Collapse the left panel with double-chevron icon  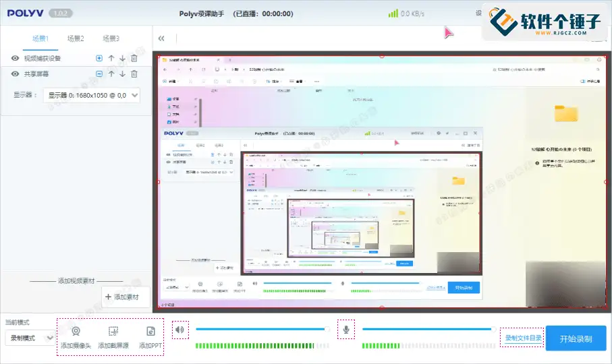pyautogui.click(x=161, y=38)
